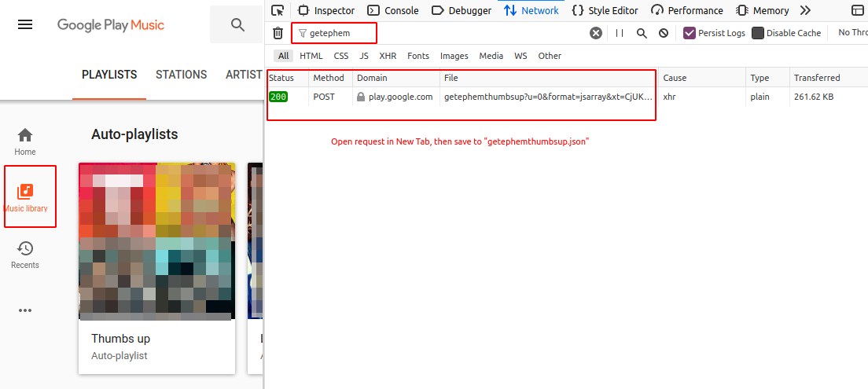
Task: Filter requests by JS
Action: click(364, 56)
